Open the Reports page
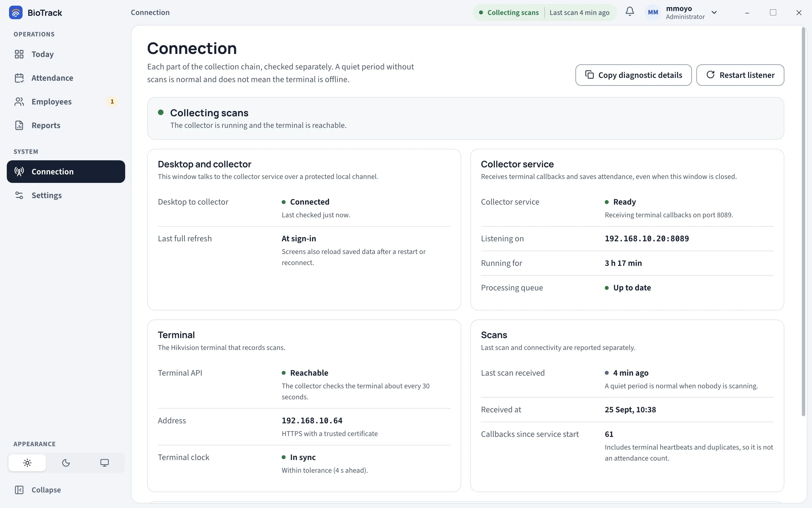 [66, 125]
